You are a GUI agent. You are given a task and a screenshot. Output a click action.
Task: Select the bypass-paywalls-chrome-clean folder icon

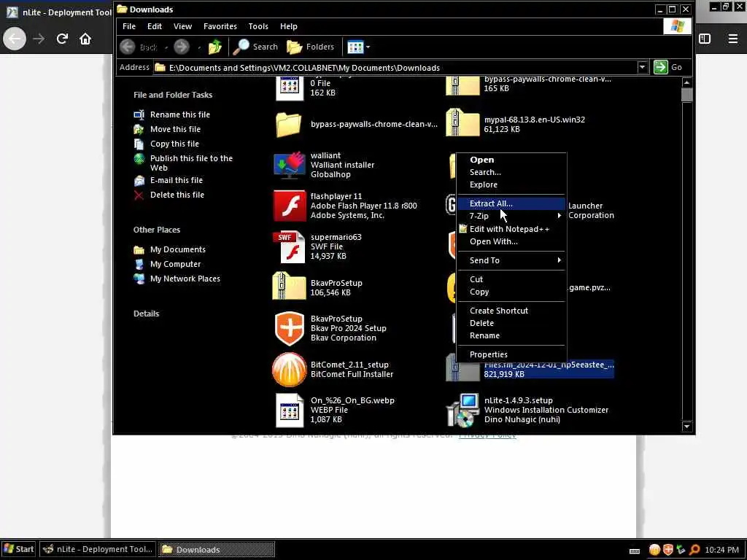[x=289, y=124]
